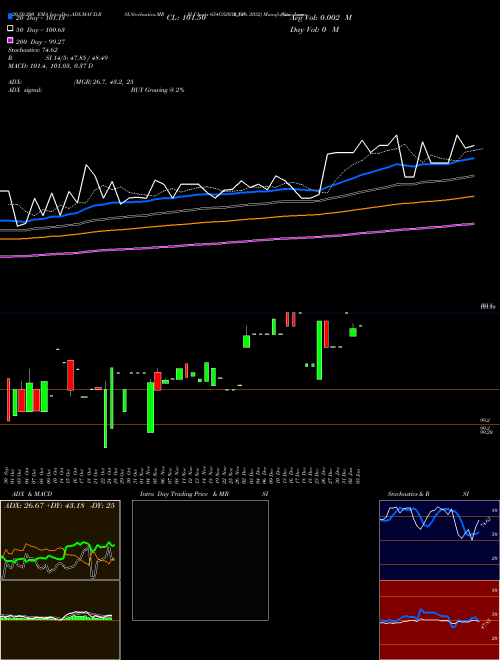Open the ADX indicator line chart panel

(x=60, y=540)
